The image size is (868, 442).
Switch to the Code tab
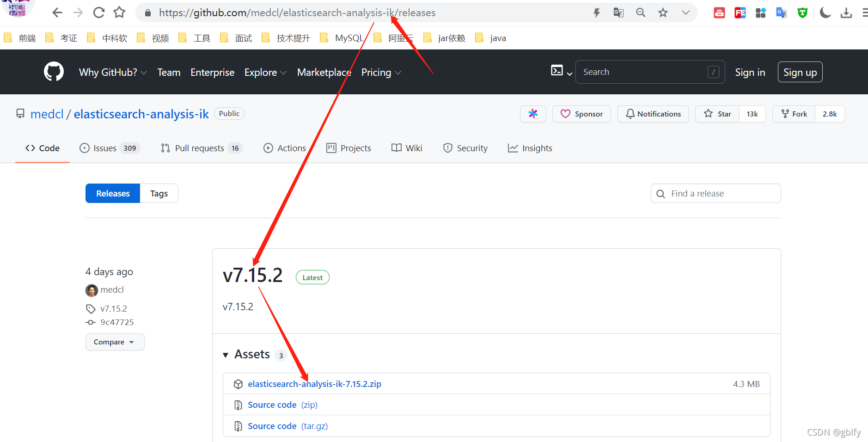43,148
